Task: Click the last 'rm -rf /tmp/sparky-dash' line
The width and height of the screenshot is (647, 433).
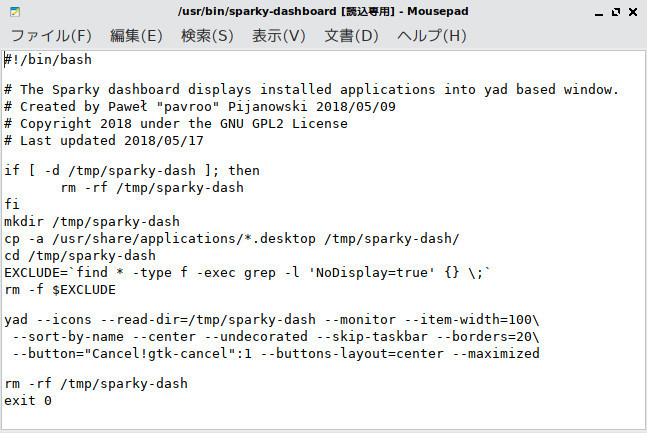Action: click(96, 383)
